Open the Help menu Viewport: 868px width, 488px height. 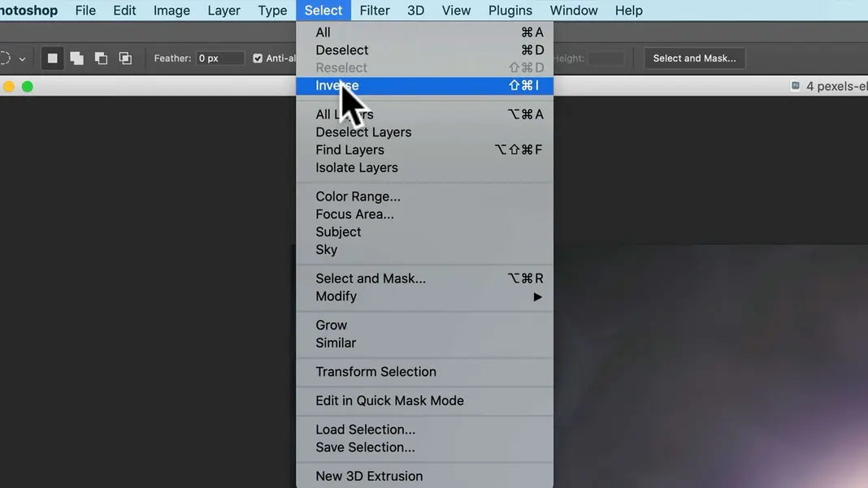628,11
